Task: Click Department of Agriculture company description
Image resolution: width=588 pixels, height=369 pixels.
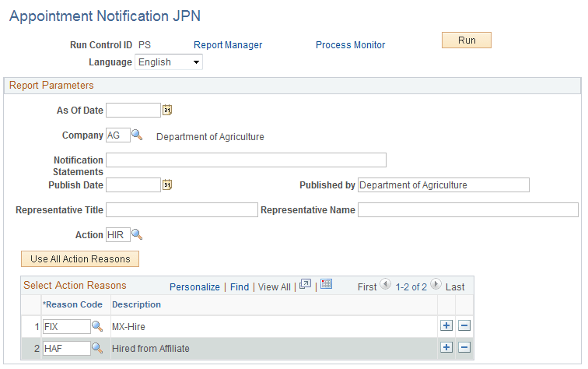Action: [210, 137]
